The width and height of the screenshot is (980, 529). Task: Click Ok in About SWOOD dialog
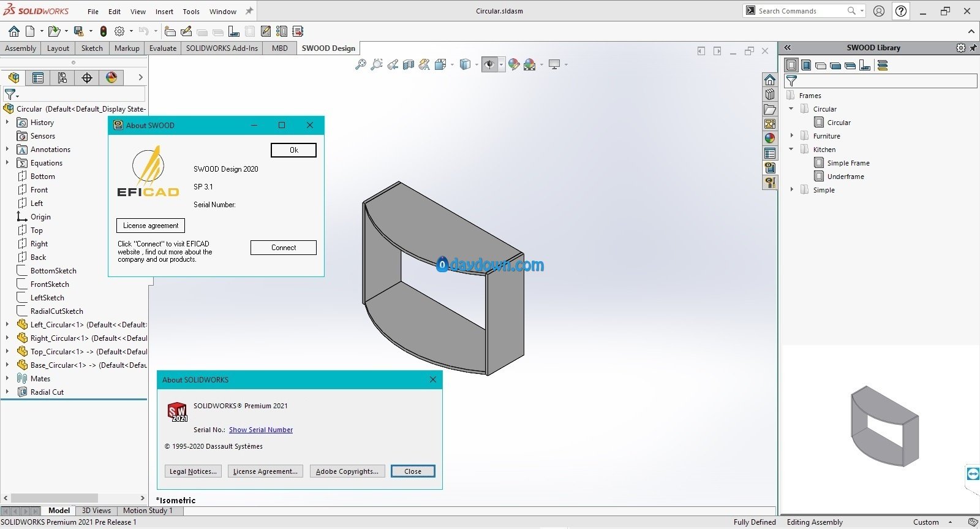[x=294, y=150]
